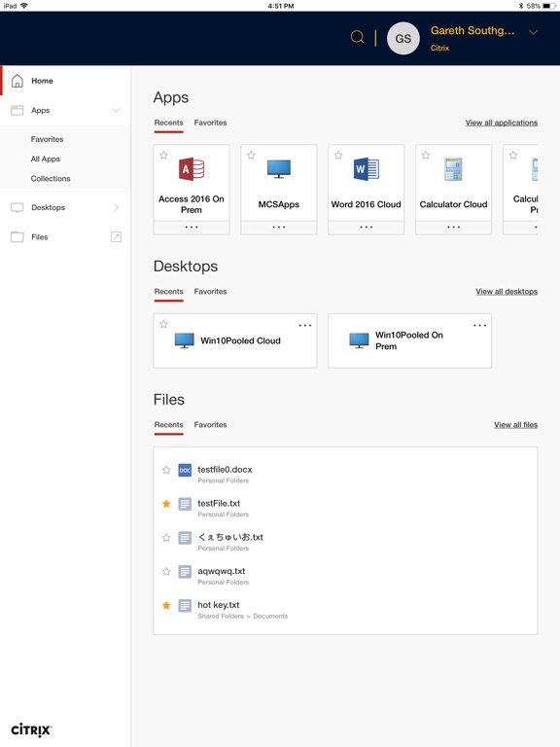This screenshot has height=747, width=560.
Task: Favorite Word 2016 Cloud with star
Action: tap(338, 155)
